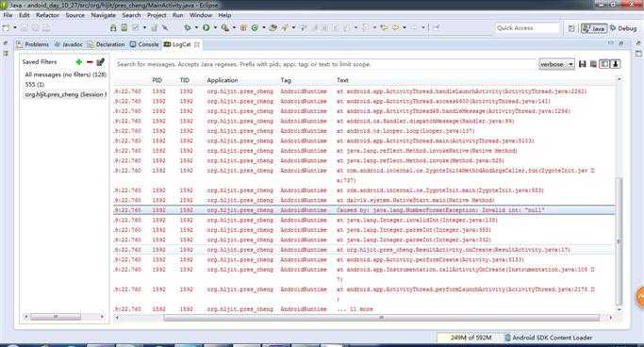644x347 pixels.
Task: Click the PID column header
Action: [x=157, y=80]
